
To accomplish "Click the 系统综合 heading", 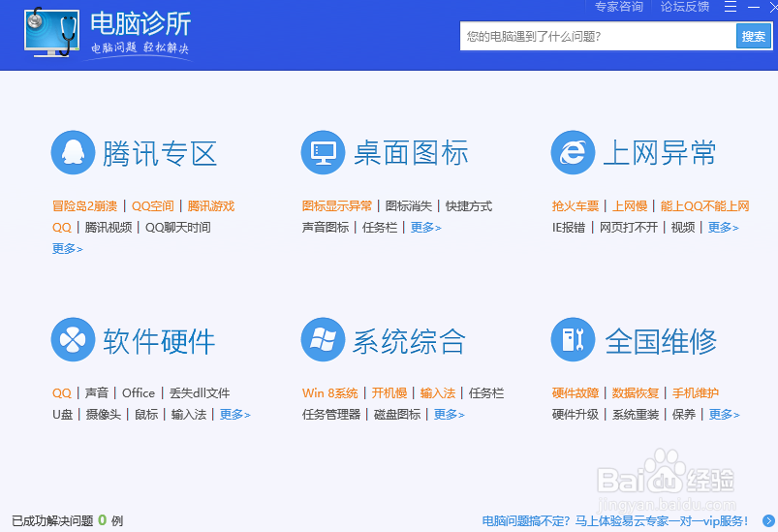I will point(409,341).
